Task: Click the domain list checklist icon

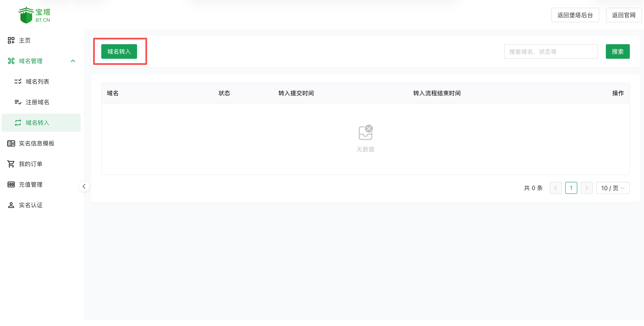Action: pyautogui.click(x=18, y=81)
